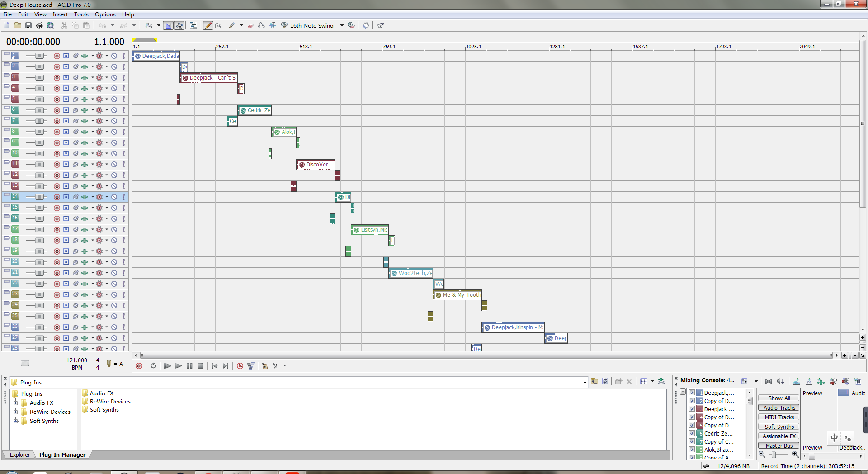Click the MIDI Tracks button
Viewport: 868px width, 474px height.
779,417
